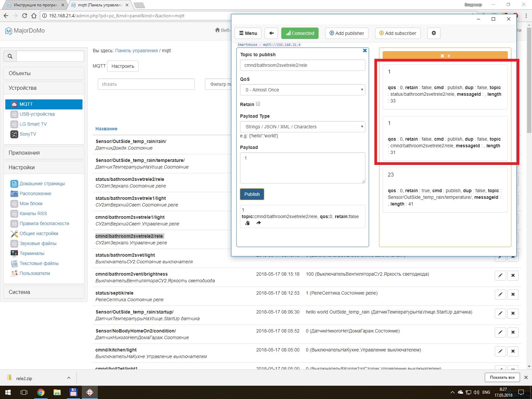This screenshot has height=399, width=532.
Task: Click the republish arrow under the published message
Action: [259, 223]
